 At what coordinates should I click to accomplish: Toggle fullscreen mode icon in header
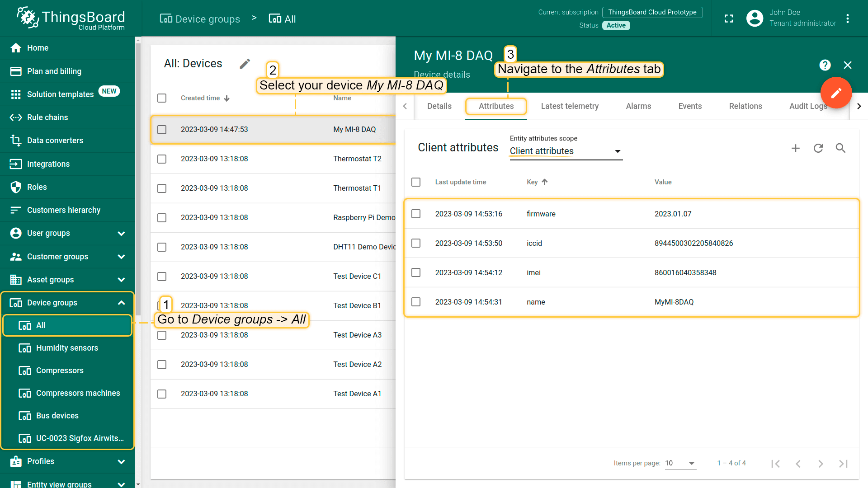coord(729,19)
